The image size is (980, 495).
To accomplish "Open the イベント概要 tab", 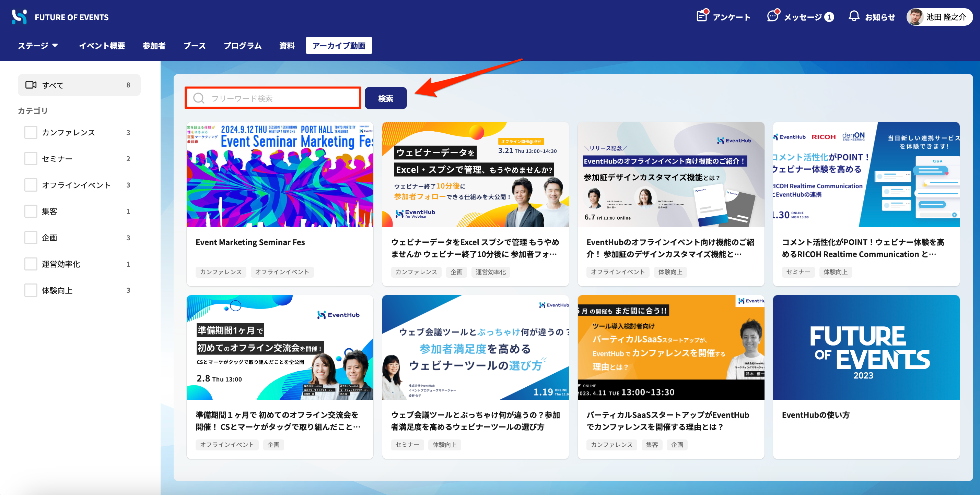I will pos(102,46).
